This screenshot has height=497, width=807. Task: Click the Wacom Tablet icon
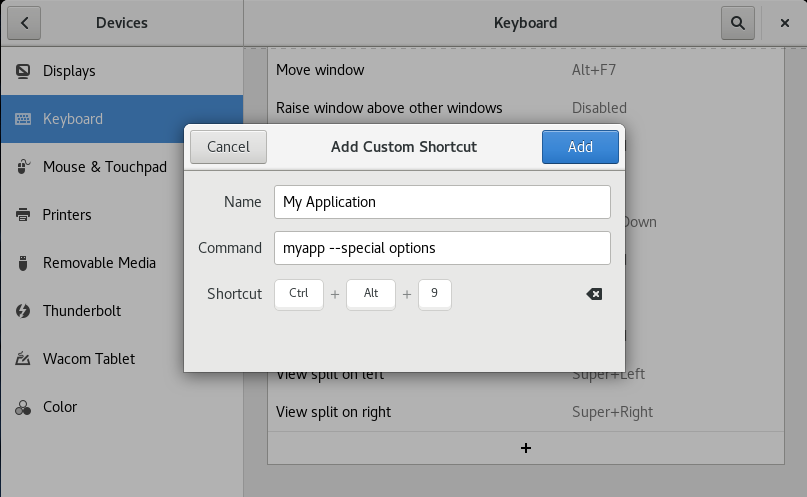point(23,359)
